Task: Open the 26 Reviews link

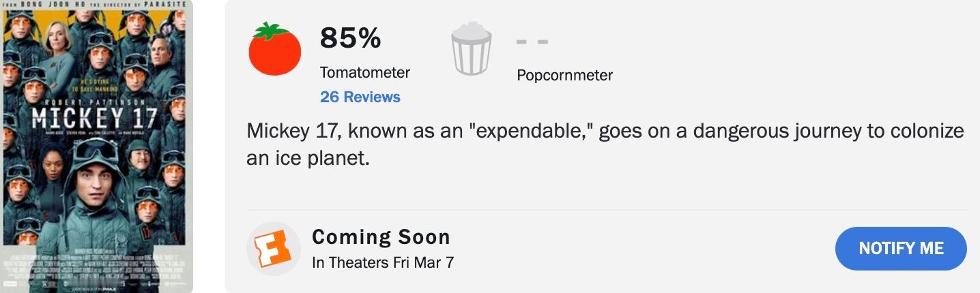Action: (360, 97)
